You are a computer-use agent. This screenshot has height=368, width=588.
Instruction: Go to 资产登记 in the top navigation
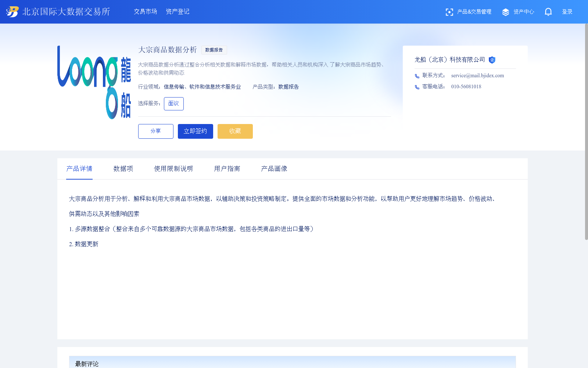pos(178,12)
